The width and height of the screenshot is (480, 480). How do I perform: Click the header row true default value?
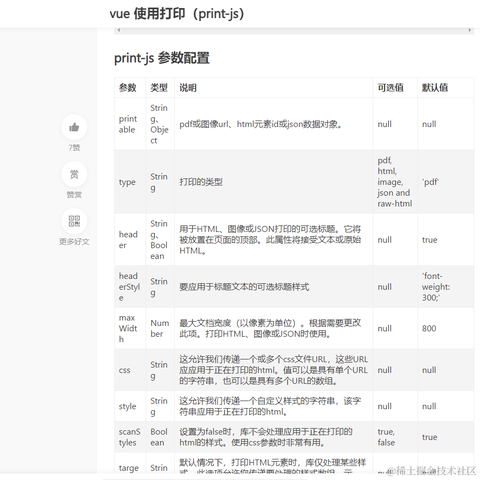click(445, 240)
